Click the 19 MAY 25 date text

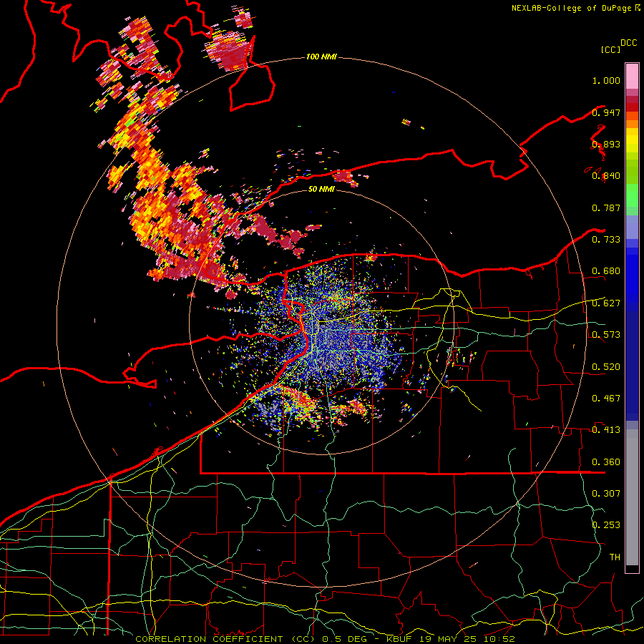coord(447,639)
